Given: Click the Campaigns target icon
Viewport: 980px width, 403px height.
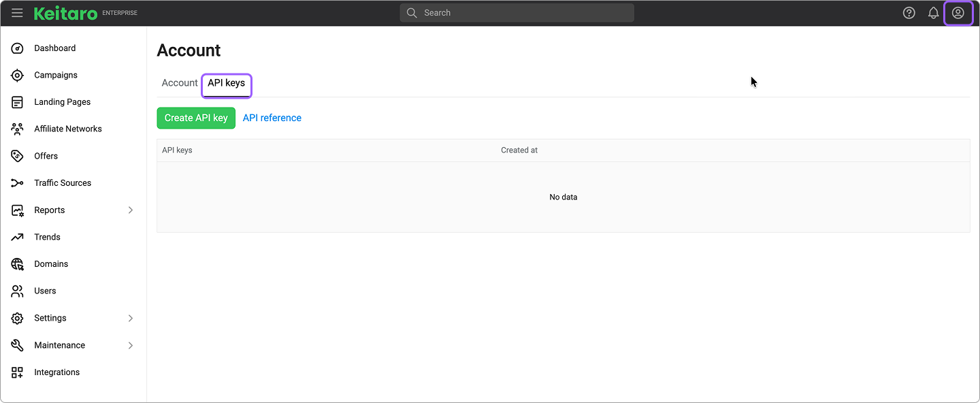Looking at the screenshot, I should tap(18, 76).
